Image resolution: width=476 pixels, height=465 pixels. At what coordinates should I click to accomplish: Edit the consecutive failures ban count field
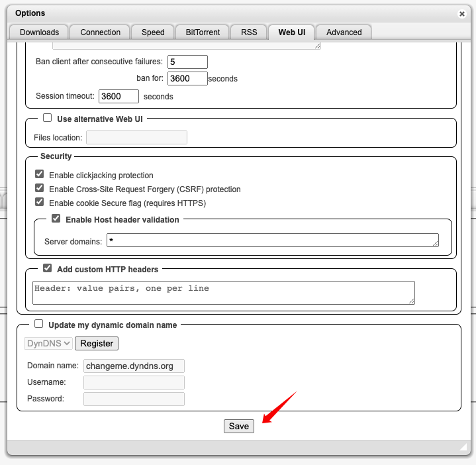(x=187, y=62)
